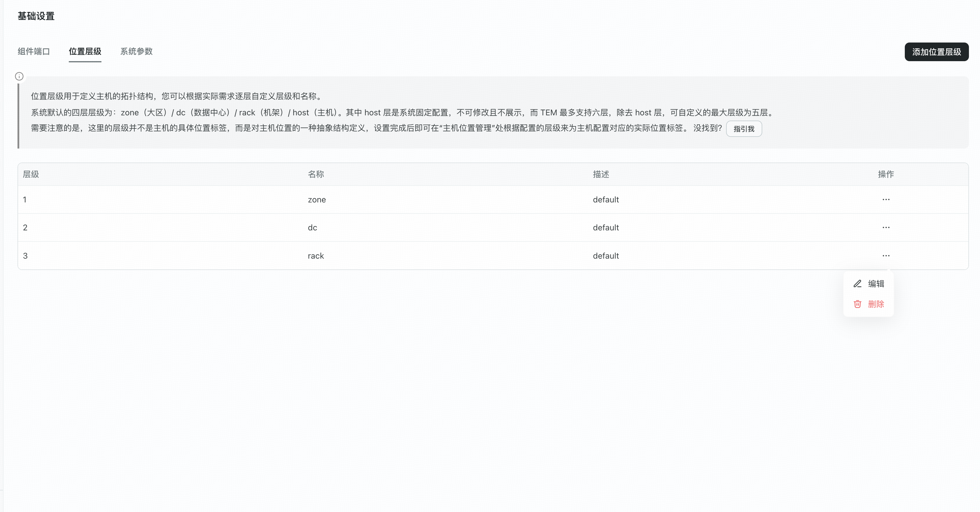Choose 删除 from the context menu

coord(869,304)
